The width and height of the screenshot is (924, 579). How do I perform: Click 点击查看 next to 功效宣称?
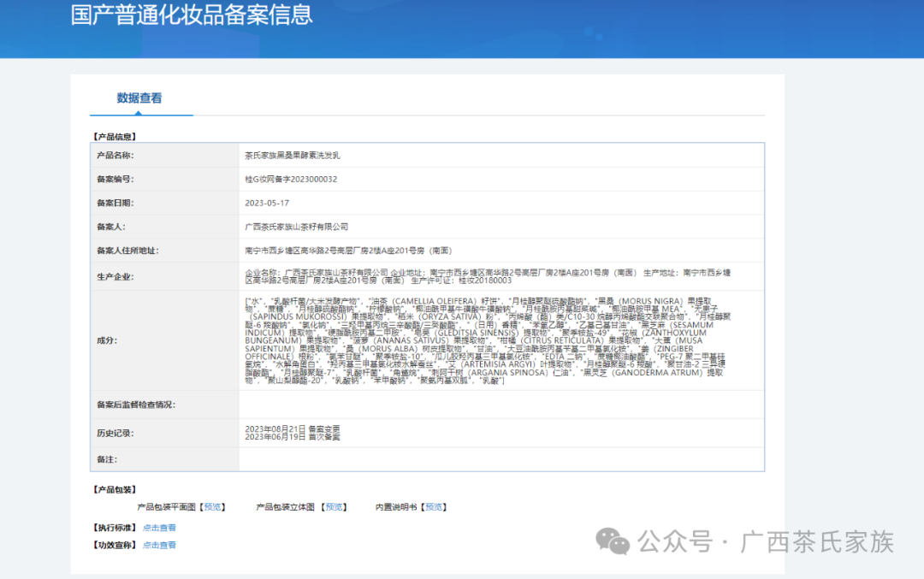pyautogui.click(x=159, y=545)
